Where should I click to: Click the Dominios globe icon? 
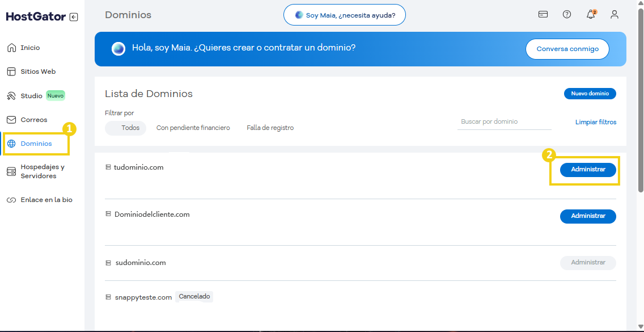[x=11, y=144]
